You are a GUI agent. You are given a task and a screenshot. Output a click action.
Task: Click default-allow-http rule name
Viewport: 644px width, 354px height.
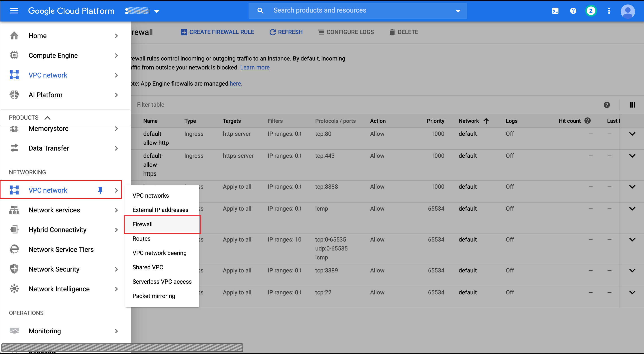(x=156, y=138)
